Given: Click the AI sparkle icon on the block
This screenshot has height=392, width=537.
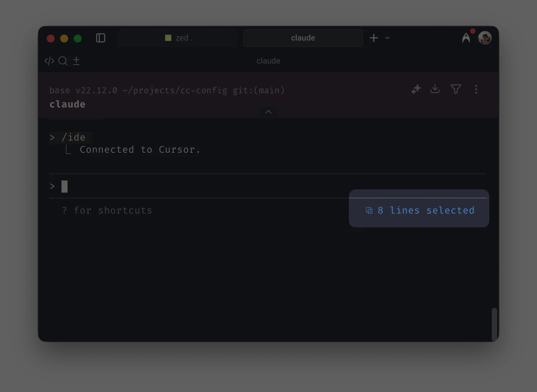Looking at the screenshot, I should pos(416,89).
